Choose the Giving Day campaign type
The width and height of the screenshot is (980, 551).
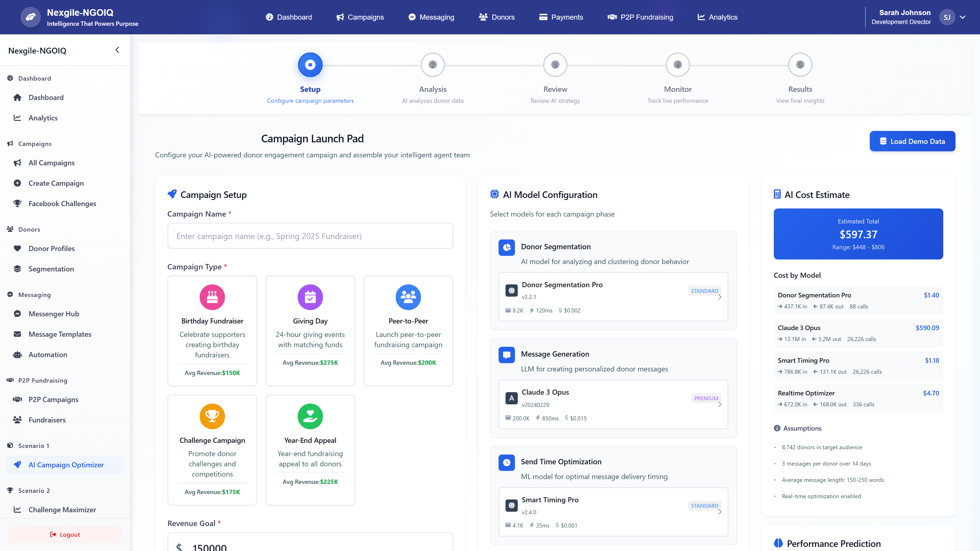coord(310,331)
